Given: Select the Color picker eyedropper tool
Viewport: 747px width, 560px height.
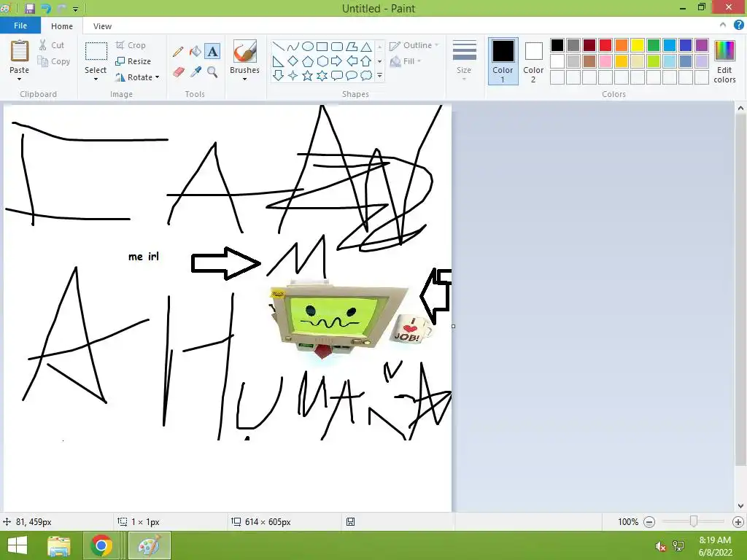Looking at the screenshot, I should click(x=196, y=72).
